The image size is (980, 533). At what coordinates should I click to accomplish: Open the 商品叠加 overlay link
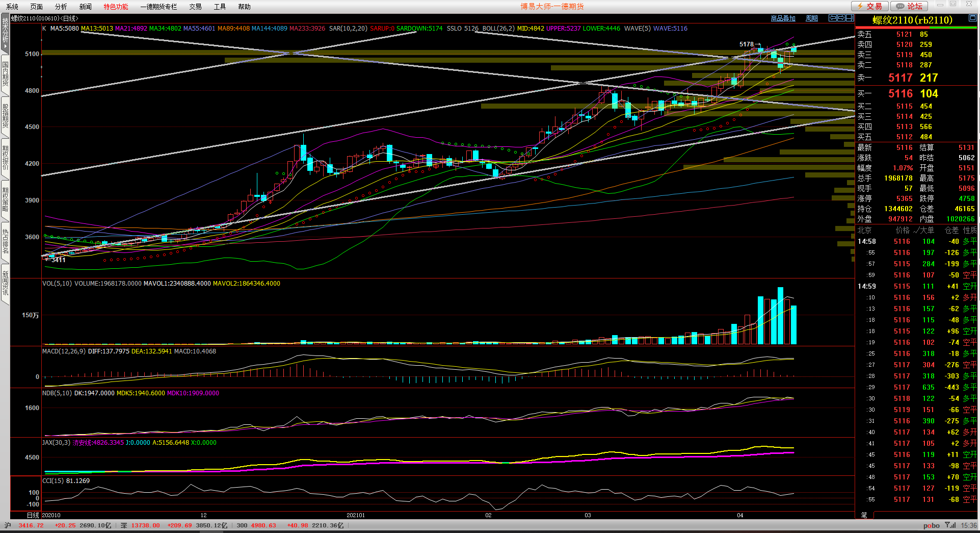(x=783, y=18)
